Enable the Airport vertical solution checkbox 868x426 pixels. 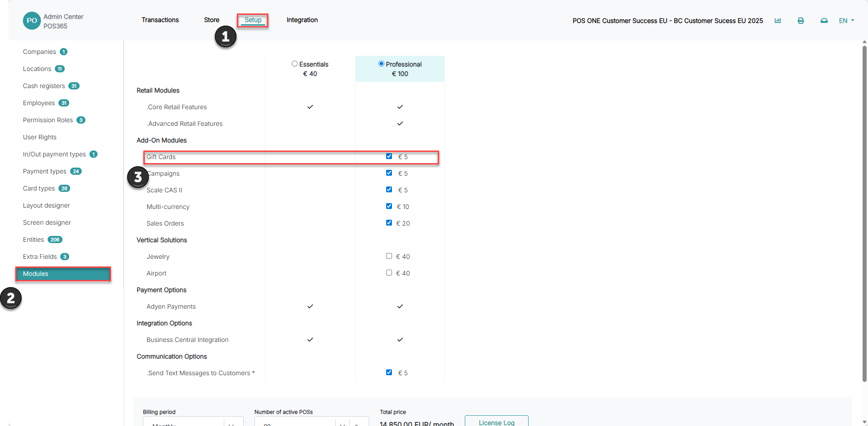[389, 273]
